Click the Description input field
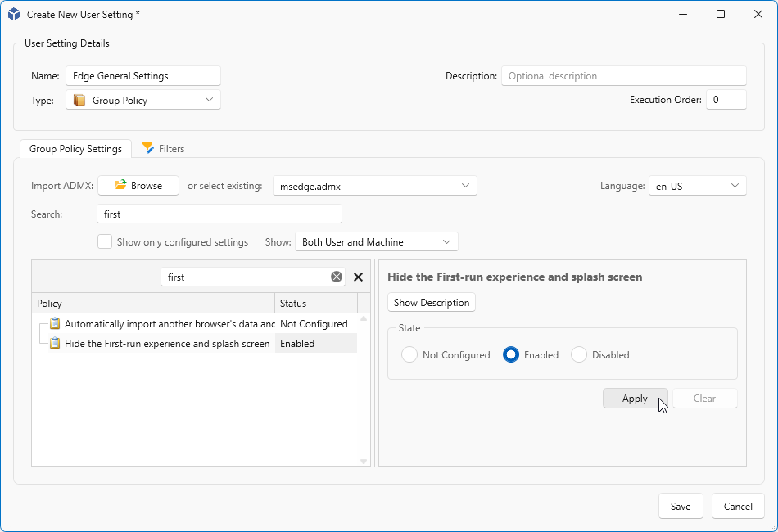 click(623, 76)
